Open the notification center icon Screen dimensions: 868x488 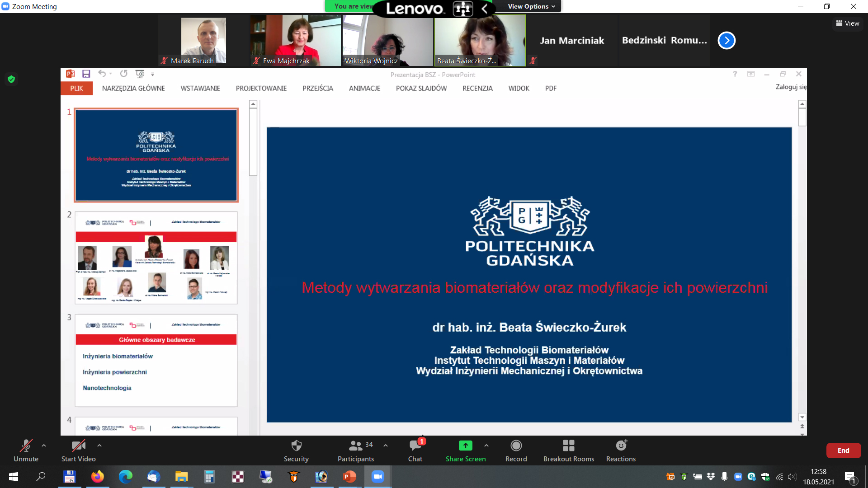tap(850, 477)
